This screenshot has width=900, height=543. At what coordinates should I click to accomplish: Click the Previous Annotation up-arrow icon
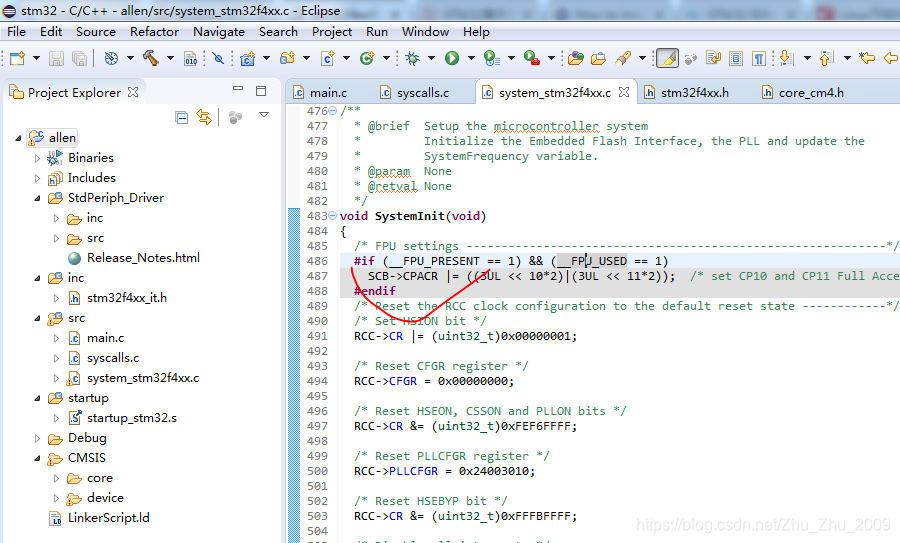point(827,58)
